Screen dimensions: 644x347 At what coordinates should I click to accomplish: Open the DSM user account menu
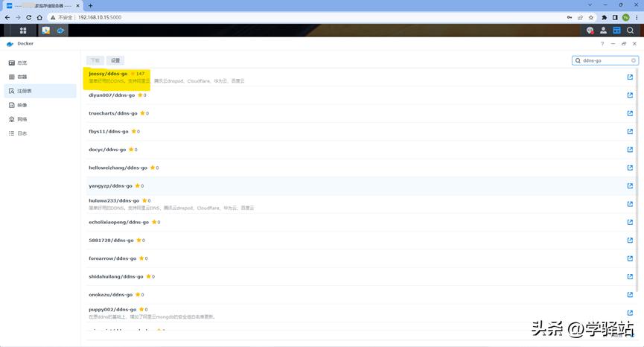603,31
